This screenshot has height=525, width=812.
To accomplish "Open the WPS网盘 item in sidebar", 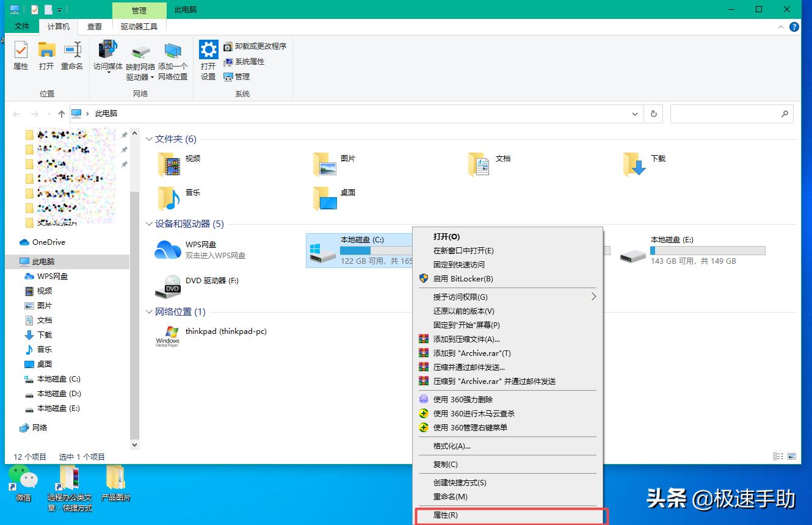I will (x=48, y=276).
